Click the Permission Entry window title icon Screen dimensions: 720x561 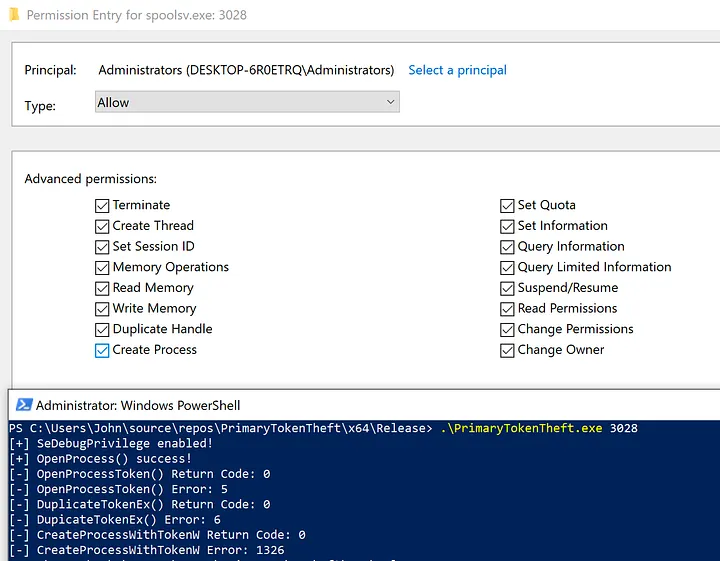pos(12,15)
